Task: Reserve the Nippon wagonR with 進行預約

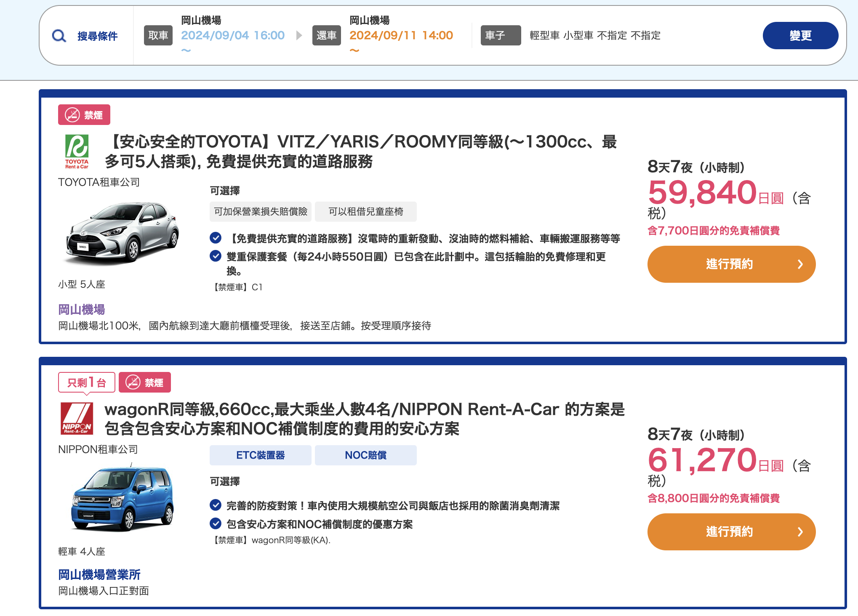Action: point(731,532)
